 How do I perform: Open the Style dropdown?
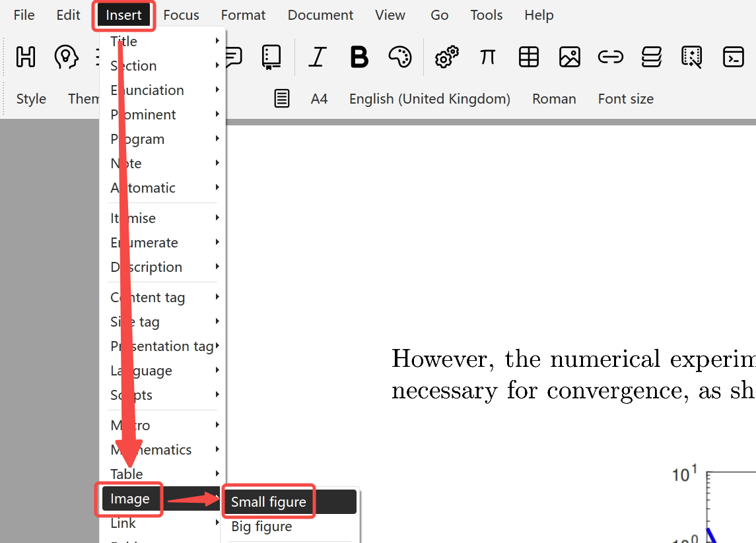point(31,99)
